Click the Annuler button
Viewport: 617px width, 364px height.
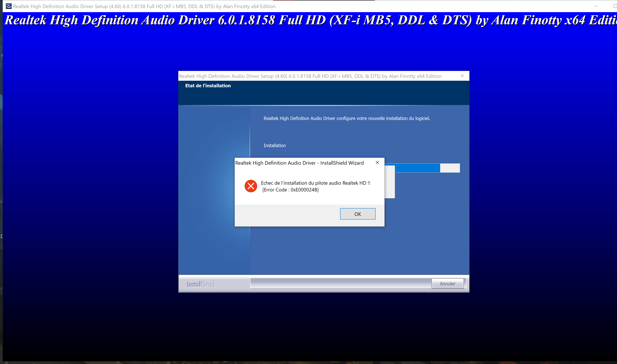coord(447,284)
